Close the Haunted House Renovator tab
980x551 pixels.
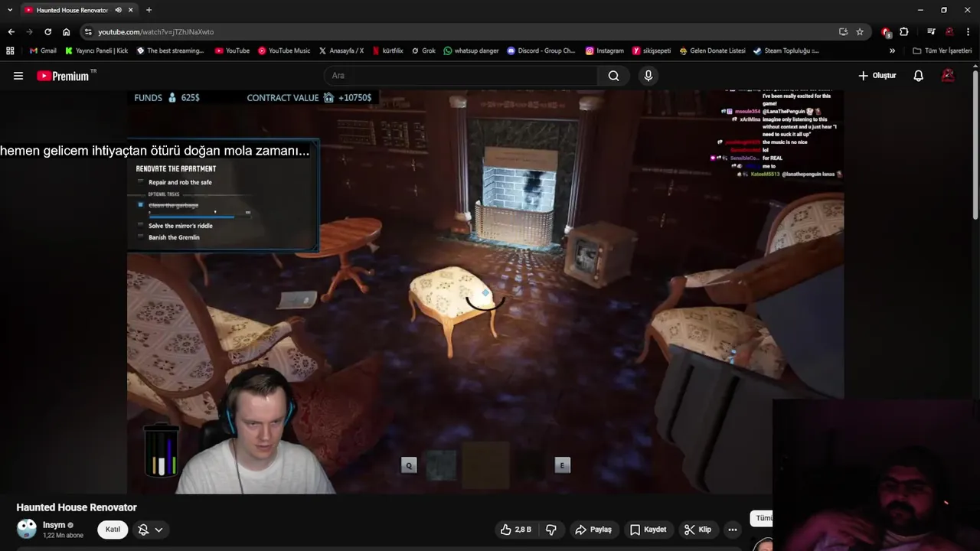(131, 10)
